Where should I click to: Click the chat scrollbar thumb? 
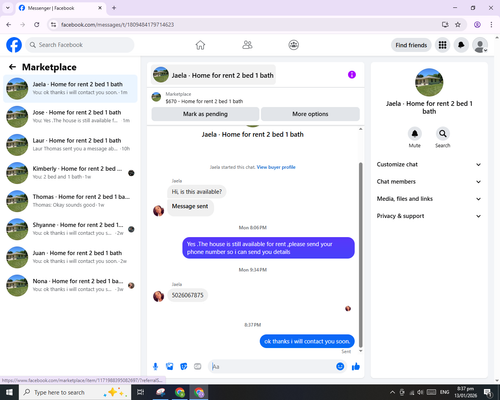point(360,255)
